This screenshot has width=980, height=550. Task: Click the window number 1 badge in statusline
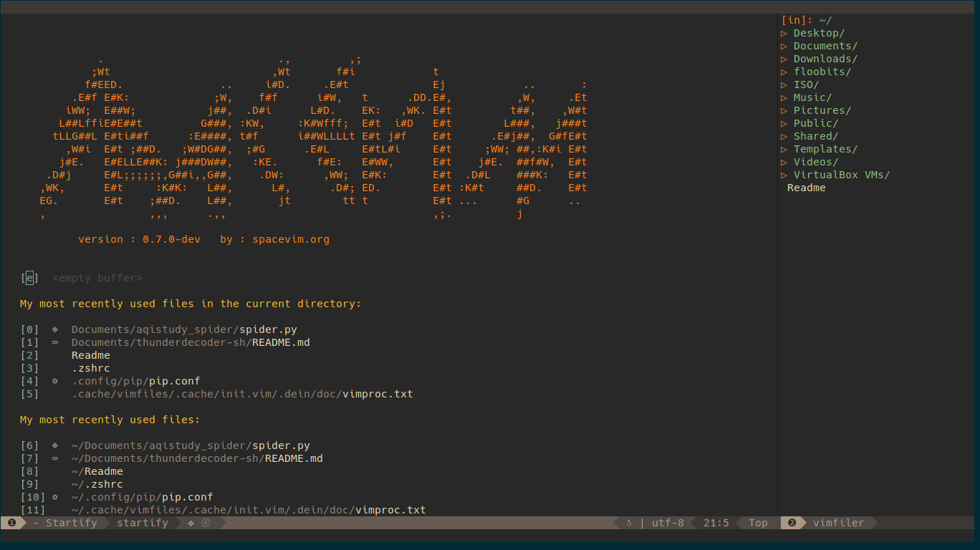12,523
